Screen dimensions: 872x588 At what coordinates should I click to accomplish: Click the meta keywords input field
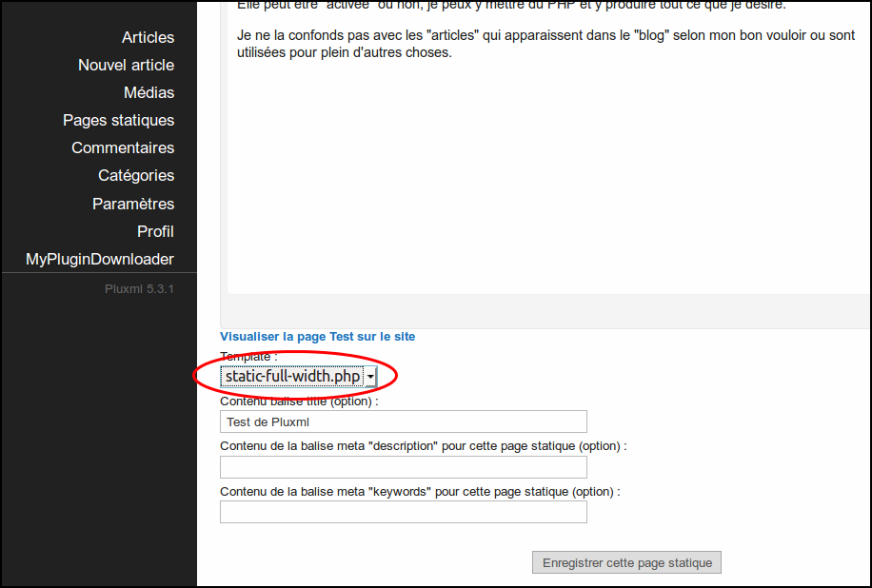403,512
